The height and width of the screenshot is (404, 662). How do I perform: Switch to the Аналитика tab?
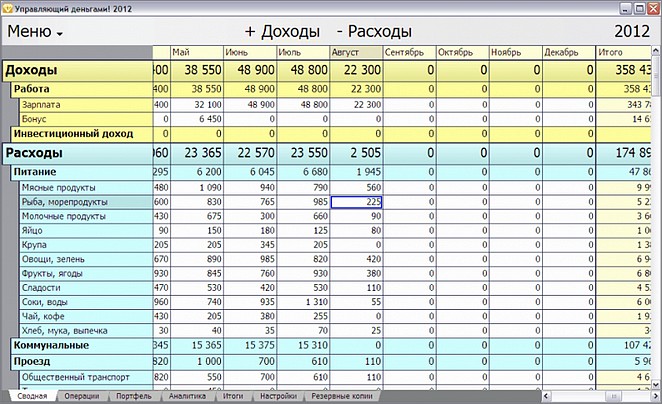click(x=187, y=396)
